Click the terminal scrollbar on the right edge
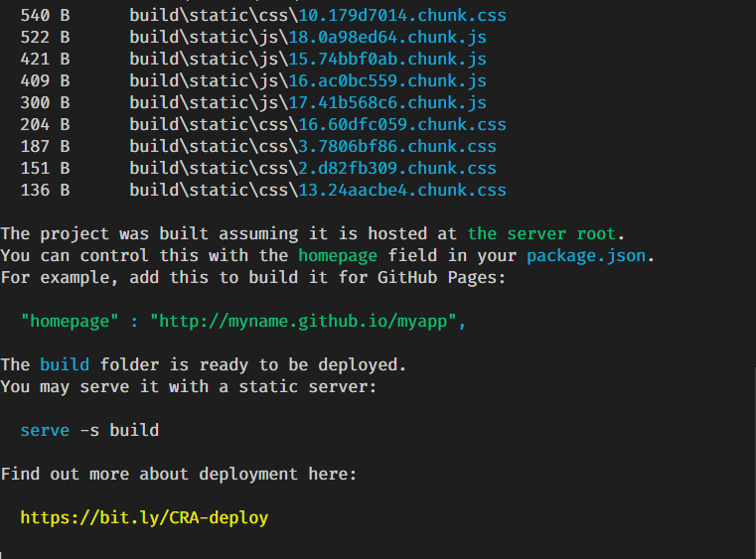 [754, 463]
